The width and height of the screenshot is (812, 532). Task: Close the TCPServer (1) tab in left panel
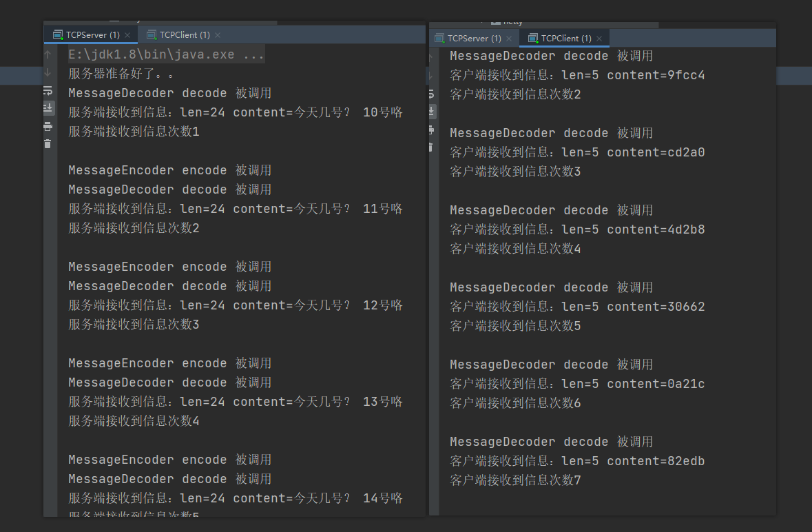(x=127, y=35)
